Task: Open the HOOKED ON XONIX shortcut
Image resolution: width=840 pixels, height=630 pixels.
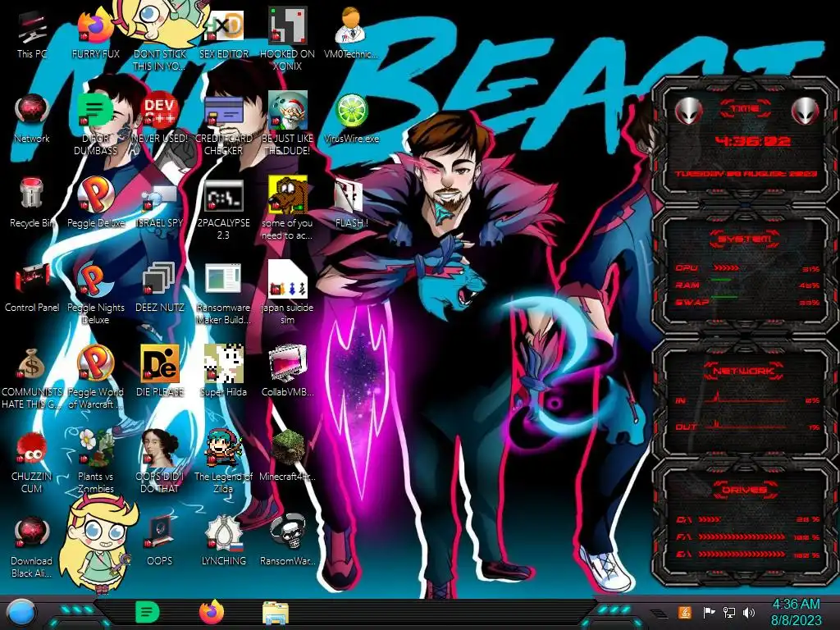Action: [287, 27]
